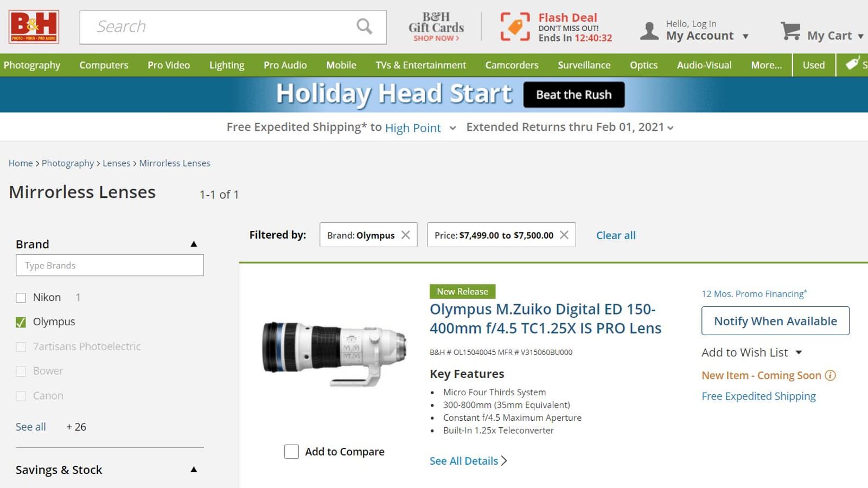The height and width of the screenshot is (488, 868).
Task: Open the shopping cart icon
Action: point(790,31)
